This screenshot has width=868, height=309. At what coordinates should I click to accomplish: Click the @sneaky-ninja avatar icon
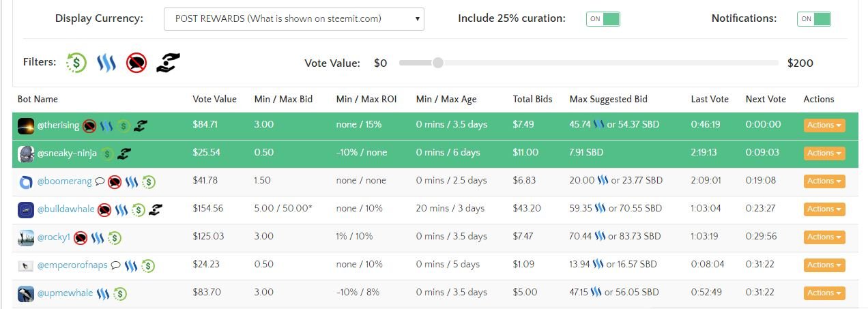pyautogui.click(x=26, y=153)
